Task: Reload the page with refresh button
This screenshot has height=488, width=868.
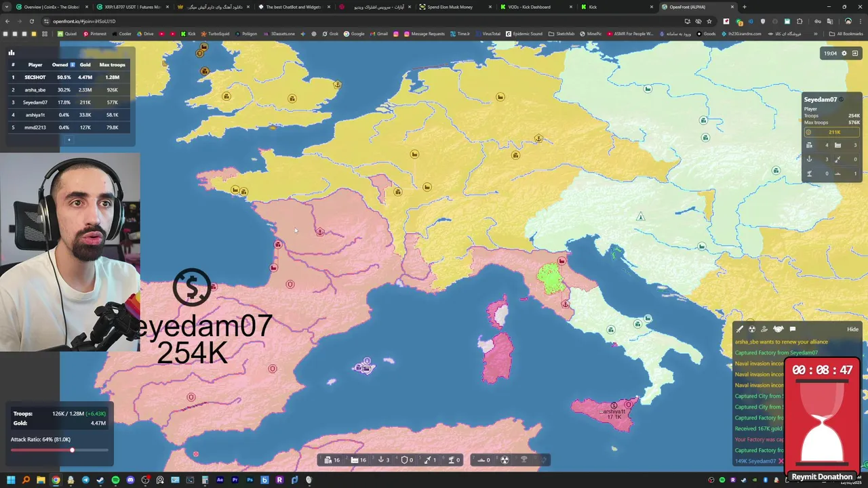Action: pyautogui.click(x=31, y=21)
